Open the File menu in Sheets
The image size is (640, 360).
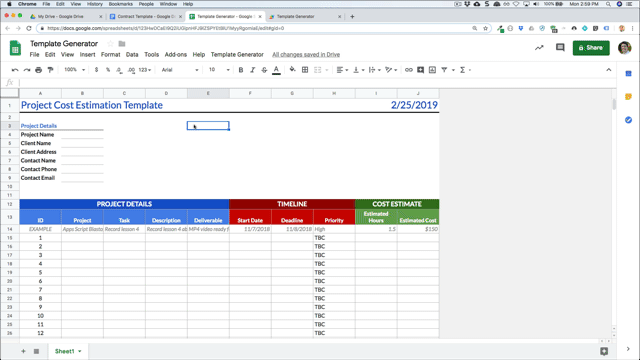coord(34,55)
